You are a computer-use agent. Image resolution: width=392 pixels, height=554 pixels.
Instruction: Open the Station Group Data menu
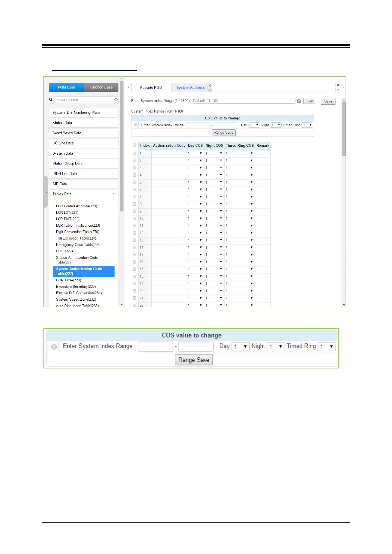click(84, 164)
